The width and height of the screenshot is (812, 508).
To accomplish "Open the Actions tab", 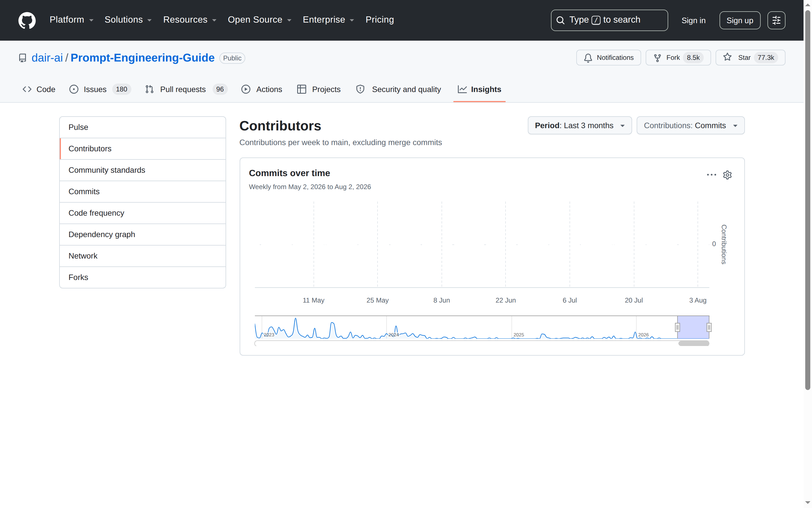I will tap(262, 89).
